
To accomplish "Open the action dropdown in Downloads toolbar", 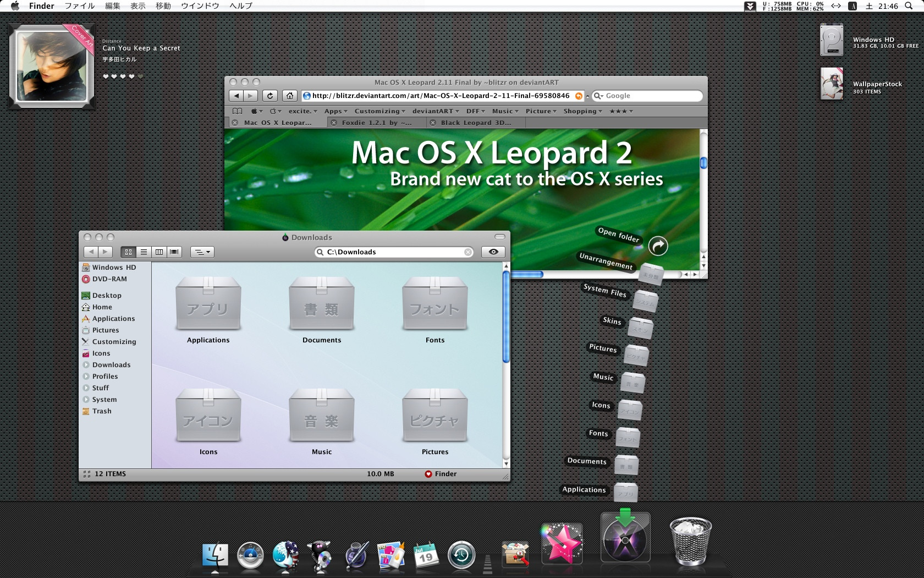I will click(x=202, y=252).
